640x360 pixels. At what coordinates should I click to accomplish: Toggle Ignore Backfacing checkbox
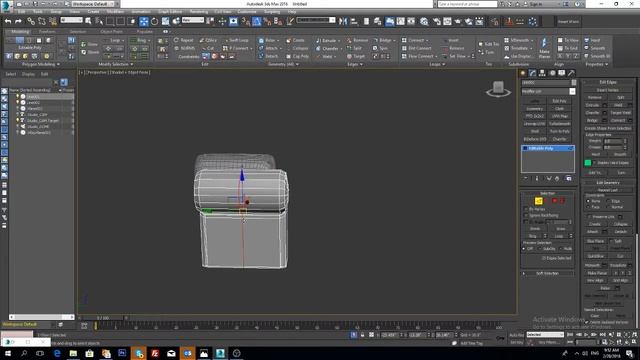point(526,215)
